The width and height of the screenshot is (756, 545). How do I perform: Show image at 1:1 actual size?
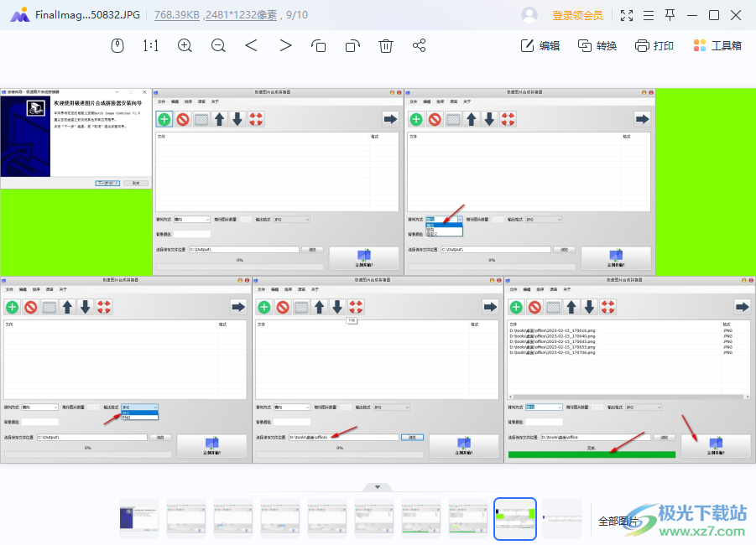pyautogui.click(x=151, y=46)
